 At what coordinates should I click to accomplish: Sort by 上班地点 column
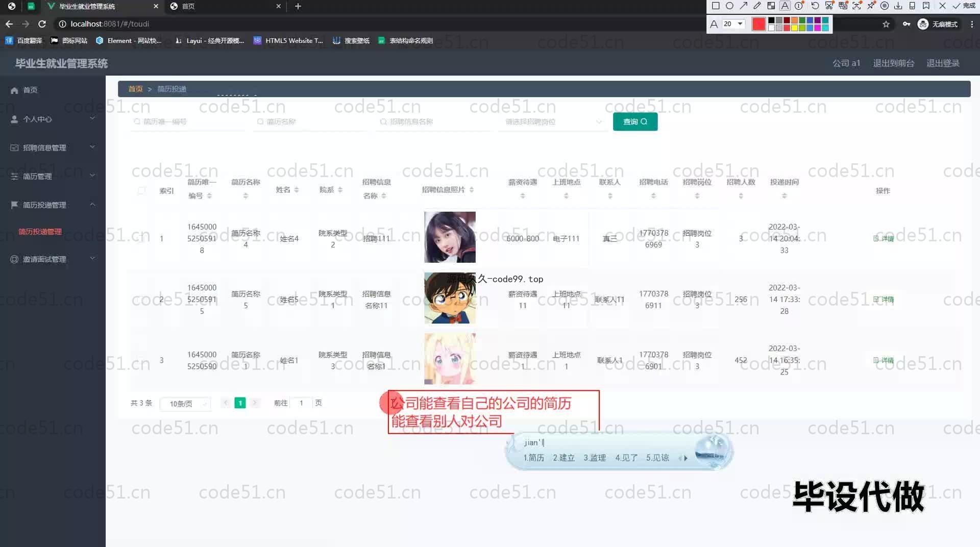566,196
